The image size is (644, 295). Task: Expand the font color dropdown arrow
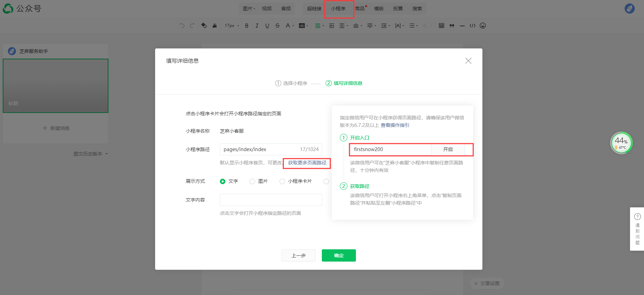click(293, 26)
